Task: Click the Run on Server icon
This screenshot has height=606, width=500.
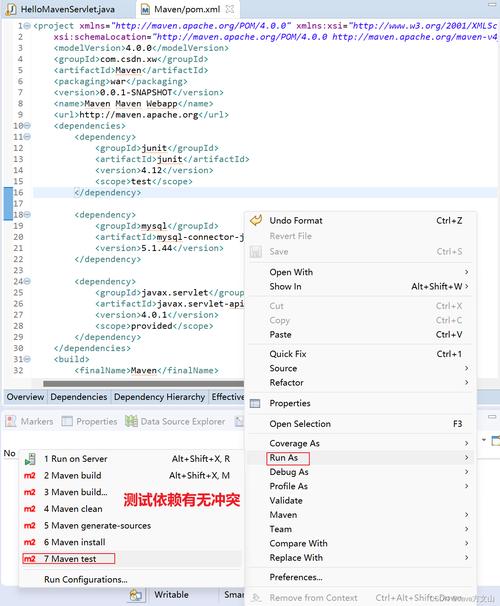Action: click(x=30, y=459)
